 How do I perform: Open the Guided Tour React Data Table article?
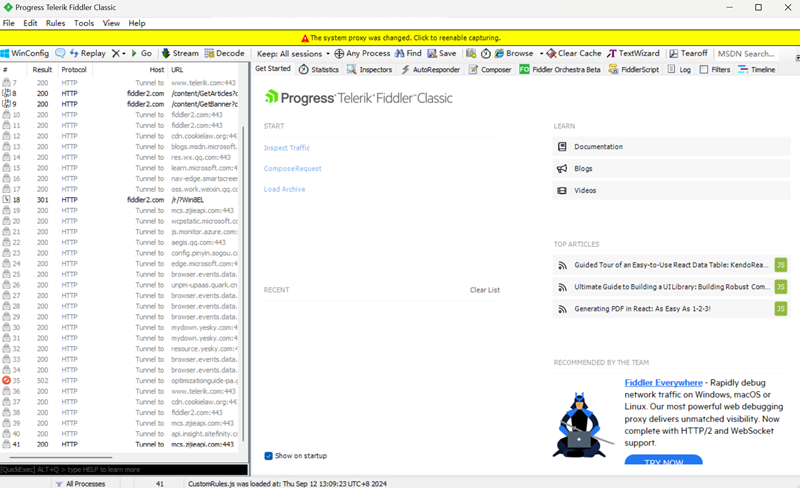point(671,265)
